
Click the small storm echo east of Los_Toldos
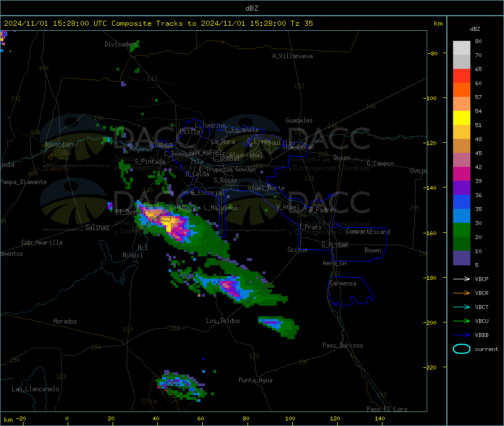(x=278, y=326)
